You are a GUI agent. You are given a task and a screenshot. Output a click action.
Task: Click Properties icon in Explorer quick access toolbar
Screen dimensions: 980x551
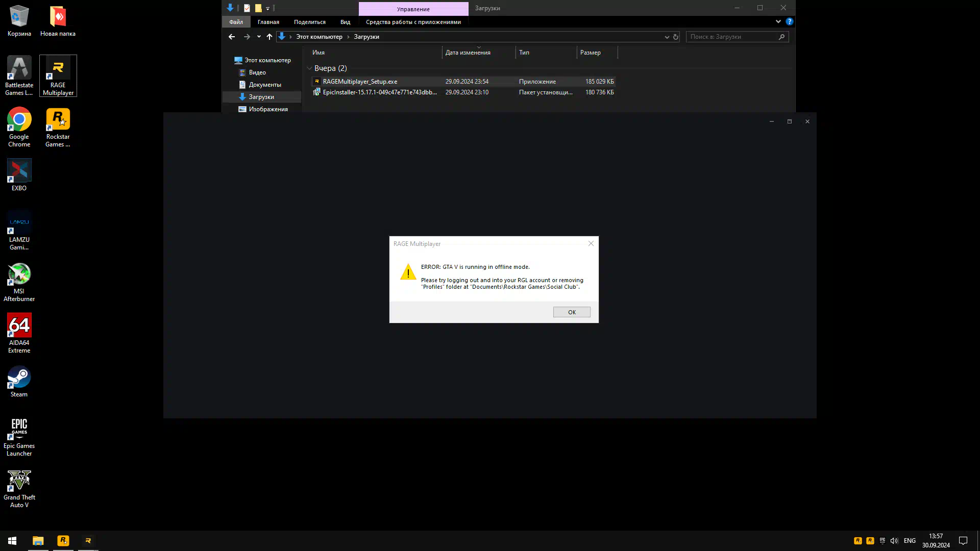pos(247,8)
